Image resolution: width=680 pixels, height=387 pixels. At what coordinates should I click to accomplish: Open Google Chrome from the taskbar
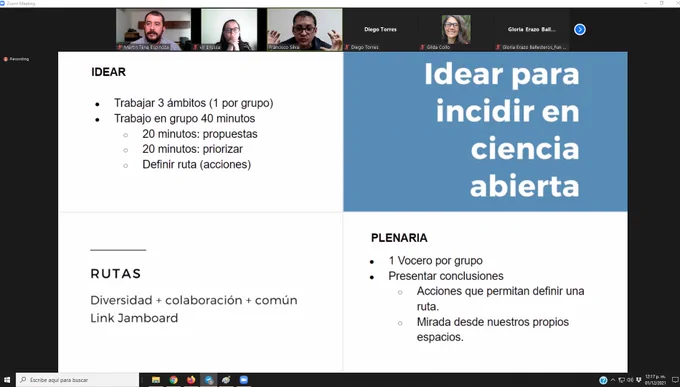point(173,380)
